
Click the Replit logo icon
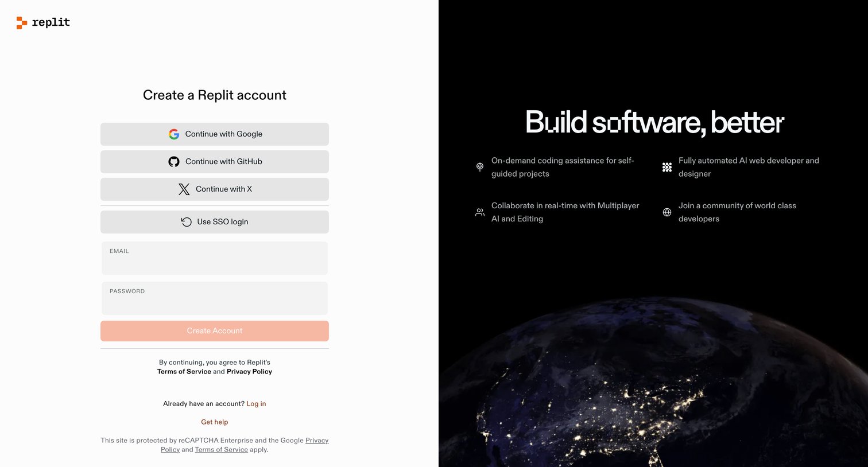tap(22, 22)
